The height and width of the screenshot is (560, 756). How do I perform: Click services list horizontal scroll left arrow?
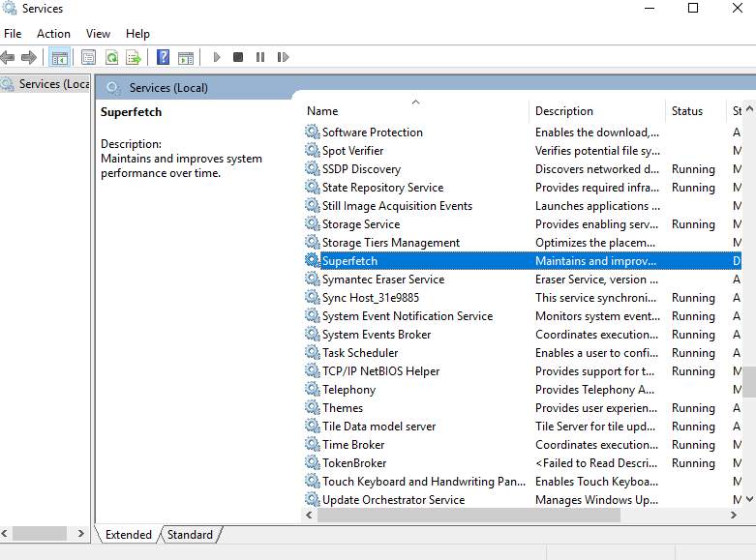coord(309,515)
